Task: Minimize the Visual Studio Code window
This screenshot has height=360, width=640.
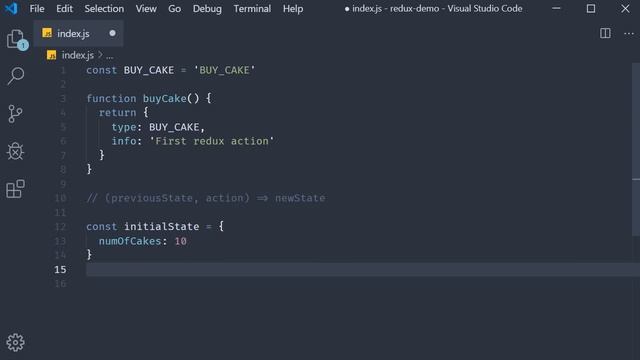Action: coord(556,9)
